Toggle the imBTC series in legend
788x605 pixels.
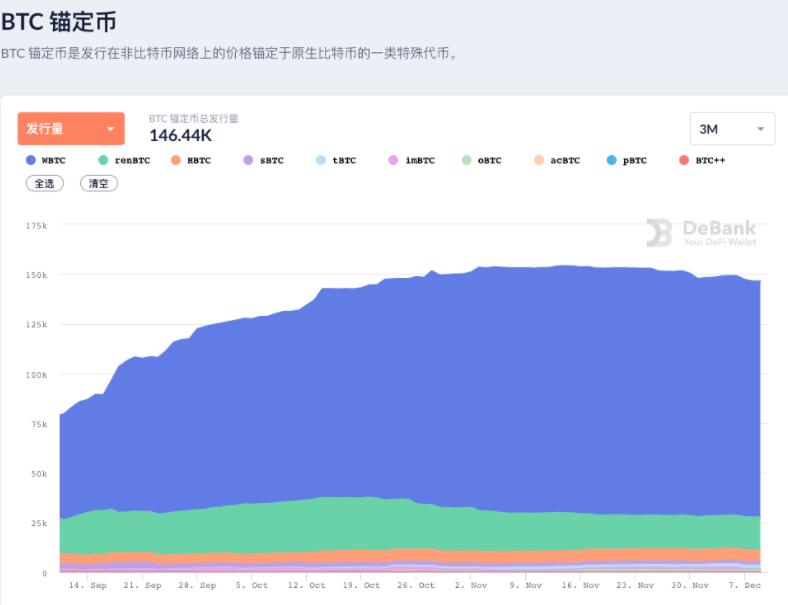pos(412,160)
